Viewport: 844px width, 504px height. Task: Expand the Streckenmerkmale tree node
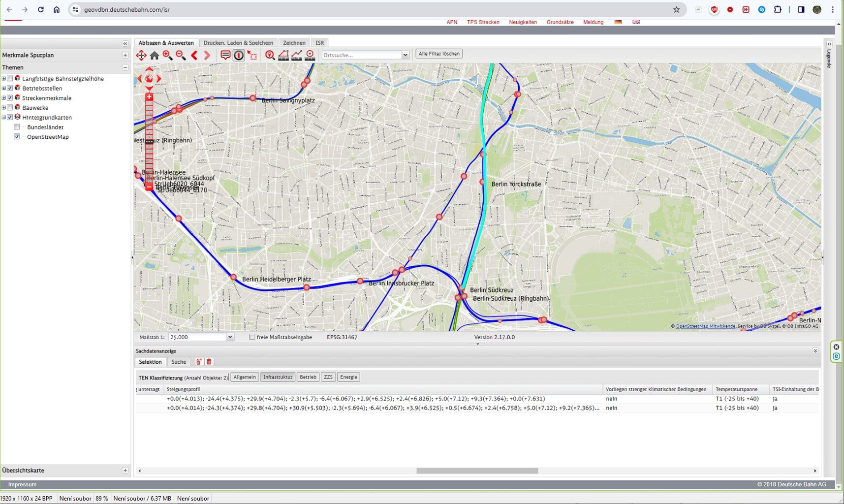click(4, 98)
